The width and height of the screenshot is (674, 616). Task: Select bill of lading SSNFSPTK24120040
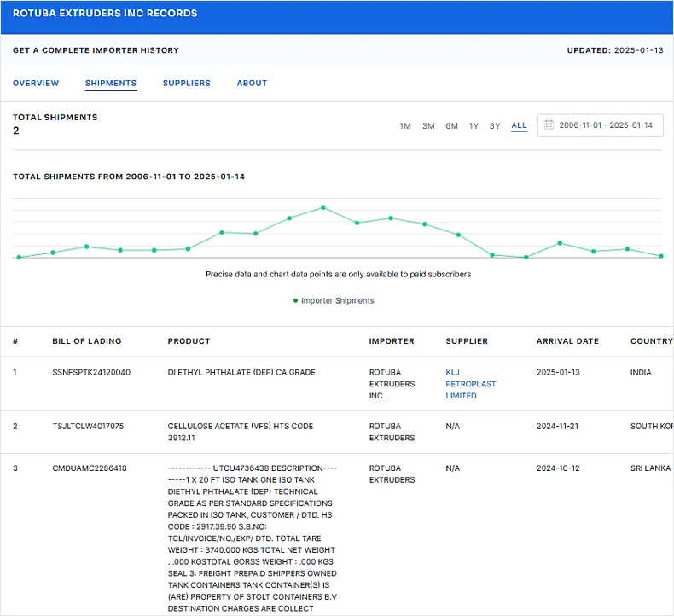(91, 373)
